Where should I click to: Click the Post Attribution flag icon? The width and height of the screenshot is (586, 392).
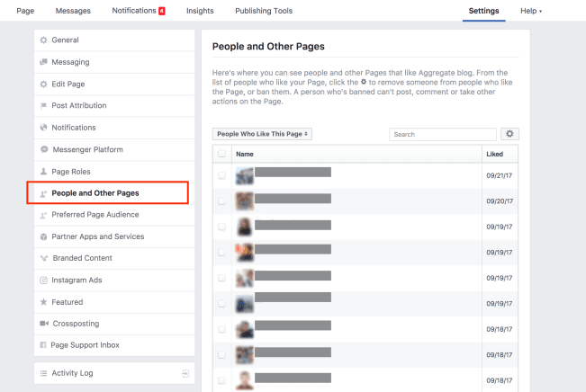pyautogui.click(x=44, y=106)
